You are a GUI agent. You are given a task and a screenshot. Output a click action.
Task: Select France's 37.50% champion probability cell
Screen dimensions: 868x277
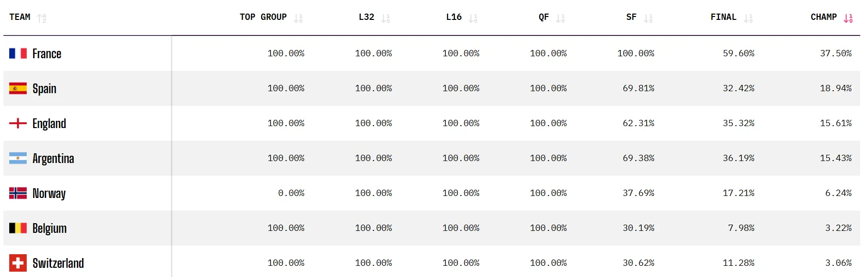836,53
